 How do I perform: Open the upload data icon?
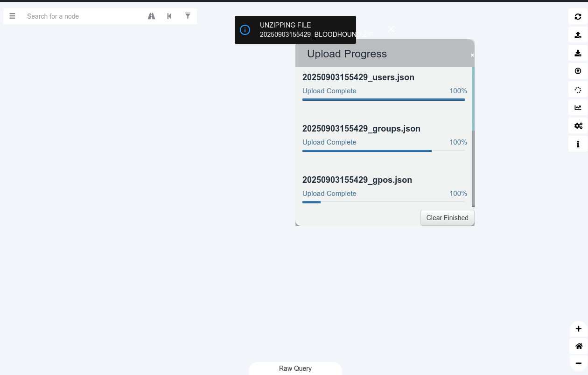(x=578, y=71)
